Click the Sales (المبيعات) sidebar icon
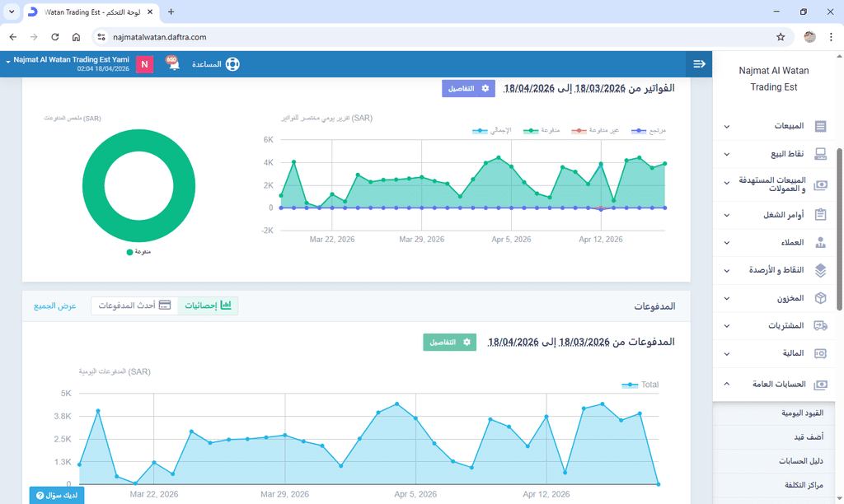Screen dimensions: 844x504 click(x=820, y=126)
